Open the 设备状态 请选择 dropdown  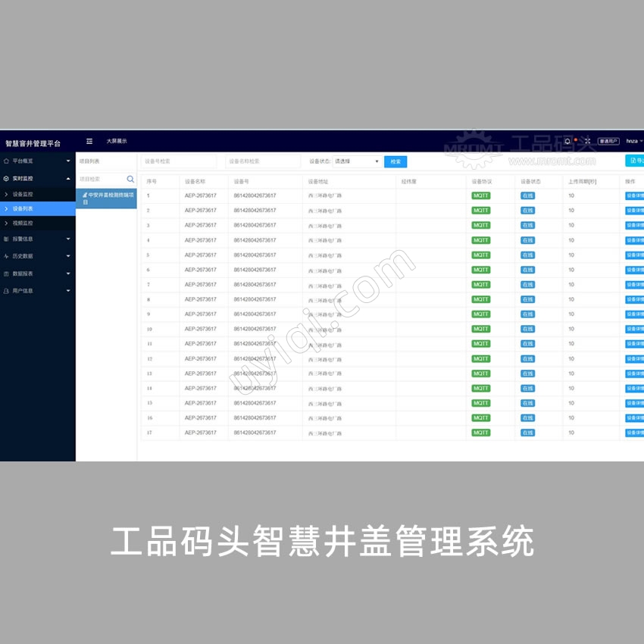click(x=357, y=161)
